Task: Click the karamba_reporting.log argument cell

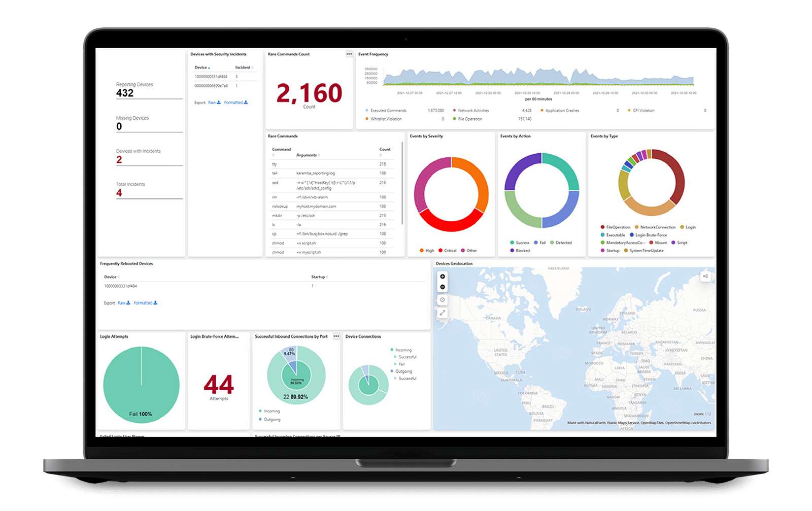Action: click(x=316, y=174)
